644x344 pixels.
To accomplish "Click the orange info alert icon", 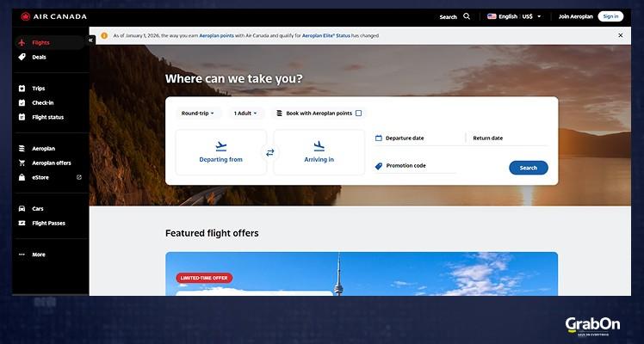I will pos(104,35).
